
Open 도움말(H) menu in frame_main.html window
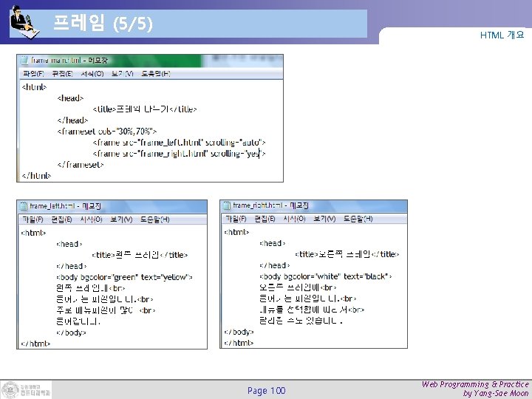coord(156,74)
